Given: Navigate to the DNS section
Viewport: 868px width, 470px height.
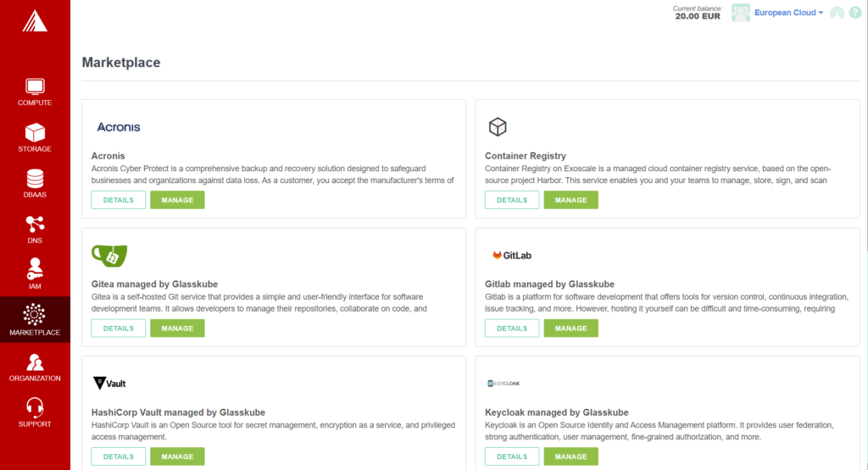Looking at the screenshot, I should 35,229.
